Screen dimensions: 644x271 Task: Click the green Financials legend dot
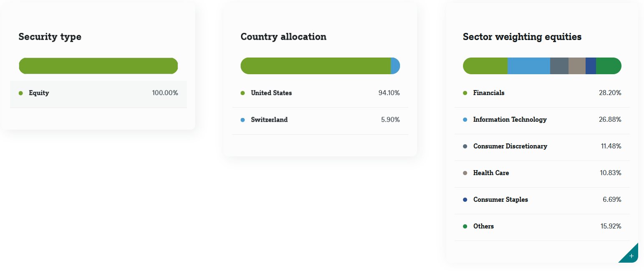click(465, 93)
